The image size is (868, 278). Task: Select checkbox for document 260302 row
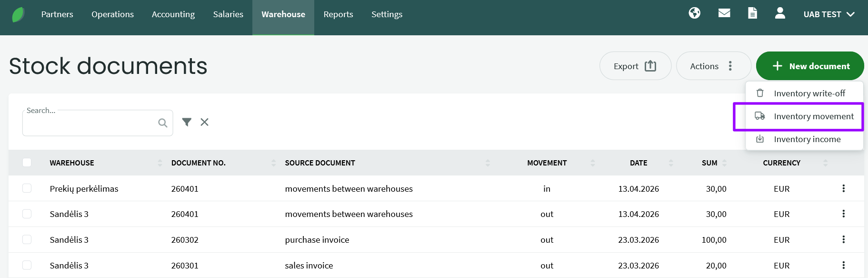click(27, 239)
